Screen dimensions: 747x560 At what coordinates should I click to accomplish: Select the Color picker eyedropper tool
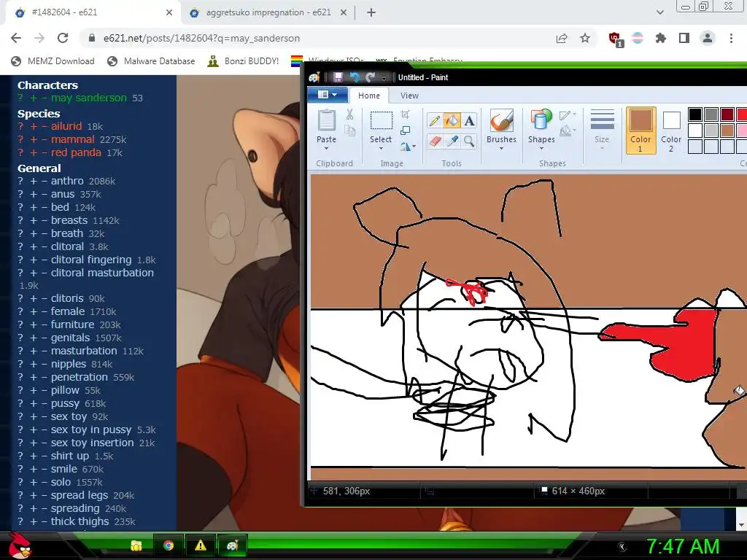click(x=452, y=141)
